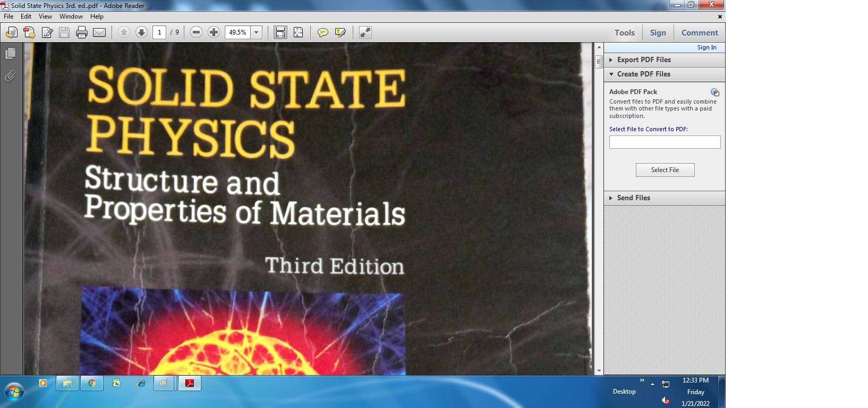Click the Sign In link
868x408 pixels.
pyautogui.click(x=707, y=47)
